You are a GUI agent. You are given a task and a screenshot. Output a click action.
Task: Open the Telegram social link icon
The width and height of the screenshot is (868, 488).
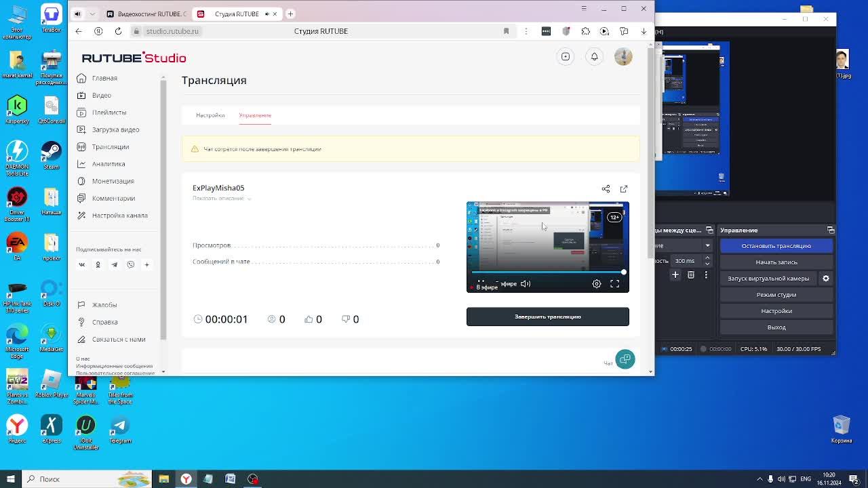point(114,265)
